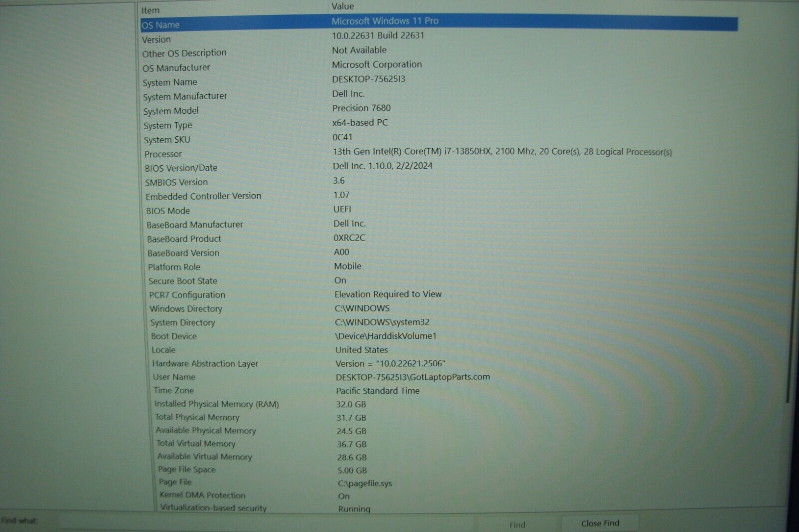Click the Microsoft Windows 11 Pro value
This screenshot has width=799, height=532.
tap(385, 21)
